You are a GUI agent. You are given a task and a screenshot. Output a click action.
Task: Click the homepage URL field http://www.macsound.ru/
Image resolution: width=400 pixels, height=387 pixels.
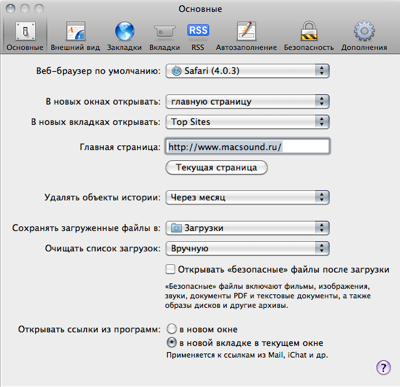click(x=247, y=147)
